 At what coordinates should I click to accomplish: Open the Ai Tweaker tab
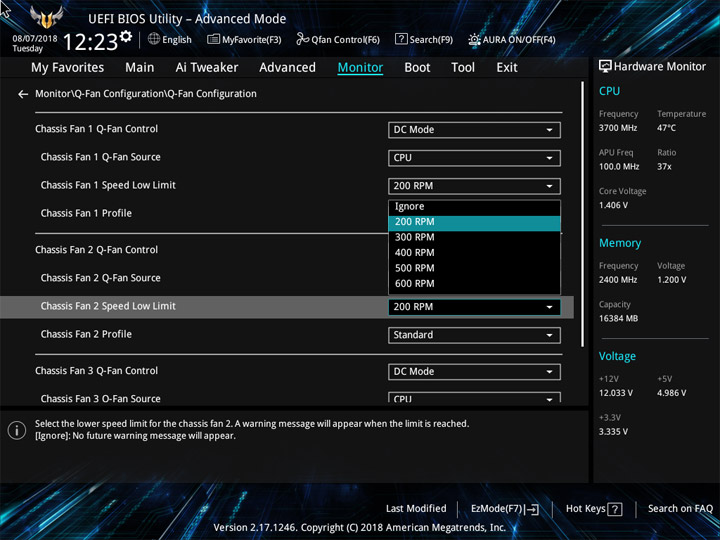point(207,68)
